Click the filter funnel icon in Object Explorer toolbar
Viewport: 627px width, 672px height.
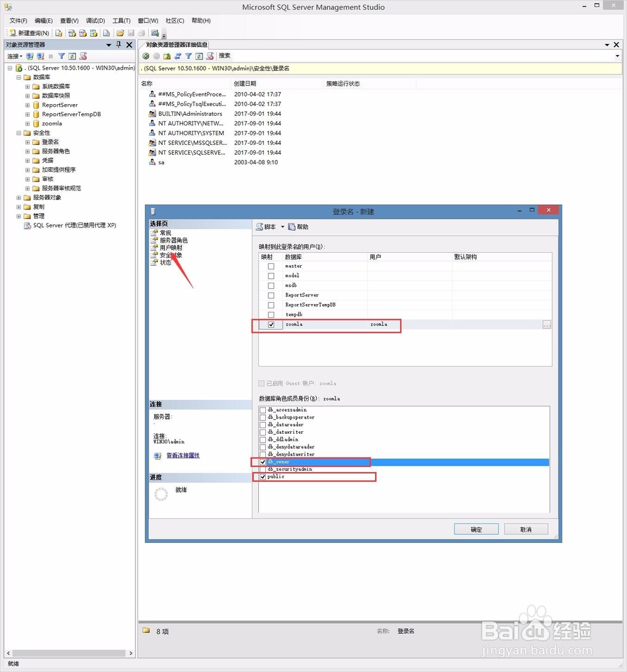(61, 56)
